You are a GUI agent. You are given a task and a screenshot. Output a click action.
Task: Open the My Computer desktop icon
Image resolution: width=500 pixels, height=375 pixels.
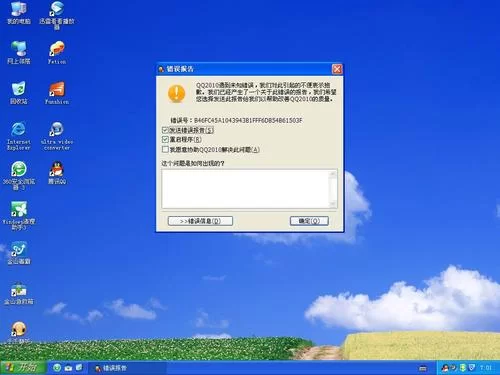[x=19, y=12]
